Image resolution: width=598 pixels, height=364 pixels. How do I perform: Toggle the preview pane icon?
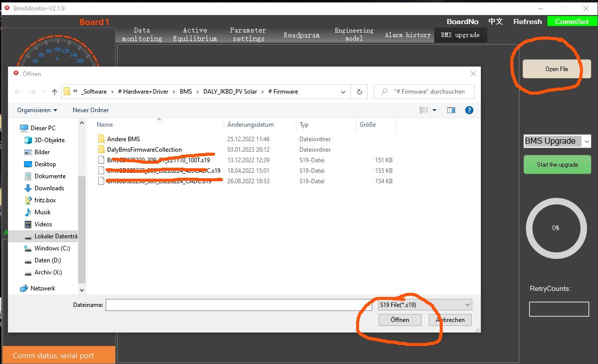451,110
